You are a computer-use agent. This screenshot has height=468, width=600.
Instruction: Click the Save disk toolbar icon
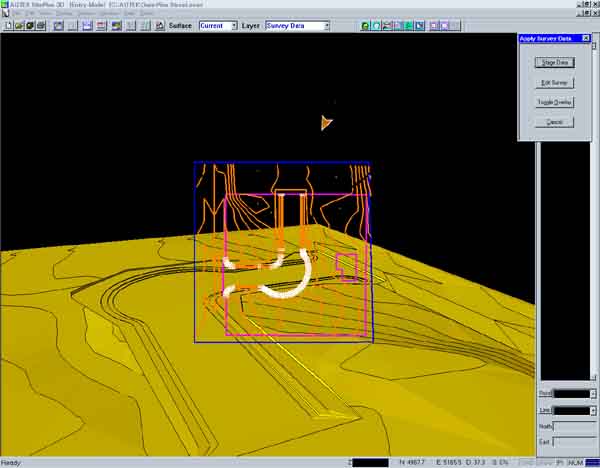pyautogui.click(x=29, y=25)
